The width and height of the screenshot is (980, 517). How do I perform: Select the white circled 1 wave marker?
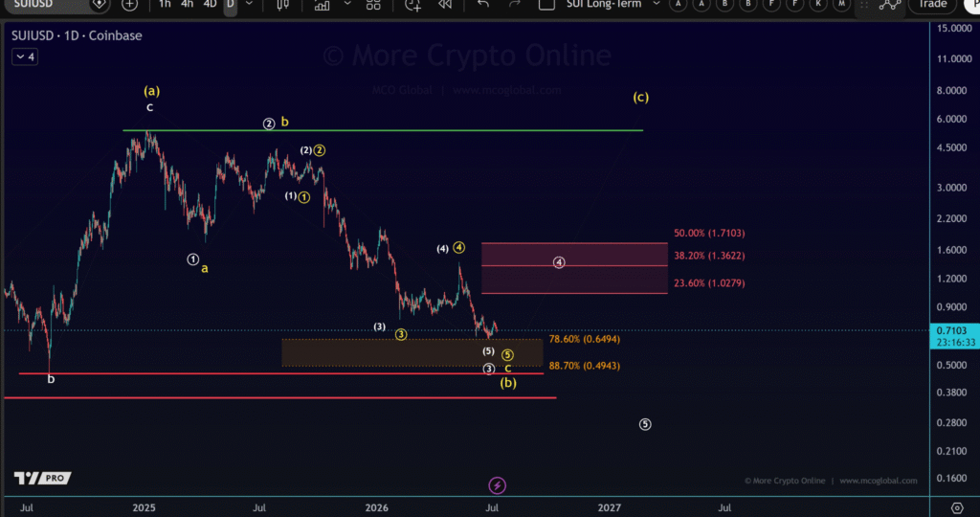click(x=193, y=258)
